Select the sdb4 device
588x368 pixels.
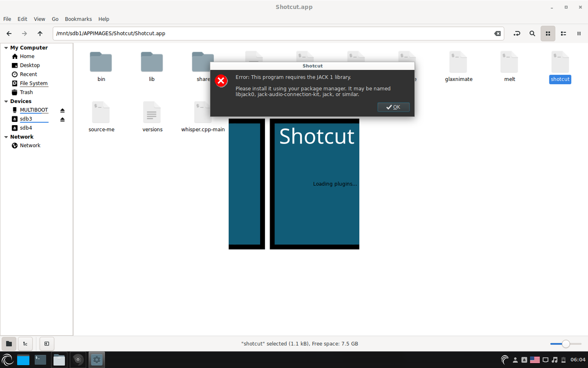click(26, 128)
